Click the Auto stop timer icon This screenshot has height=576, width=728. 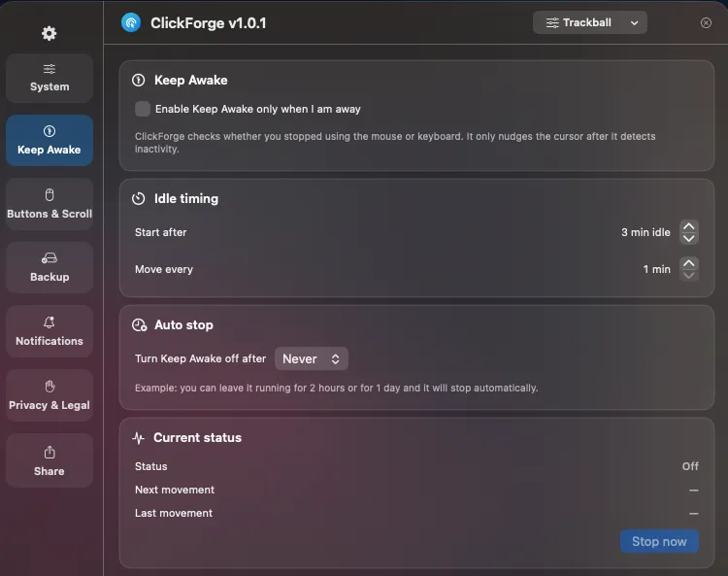(139, 324)
